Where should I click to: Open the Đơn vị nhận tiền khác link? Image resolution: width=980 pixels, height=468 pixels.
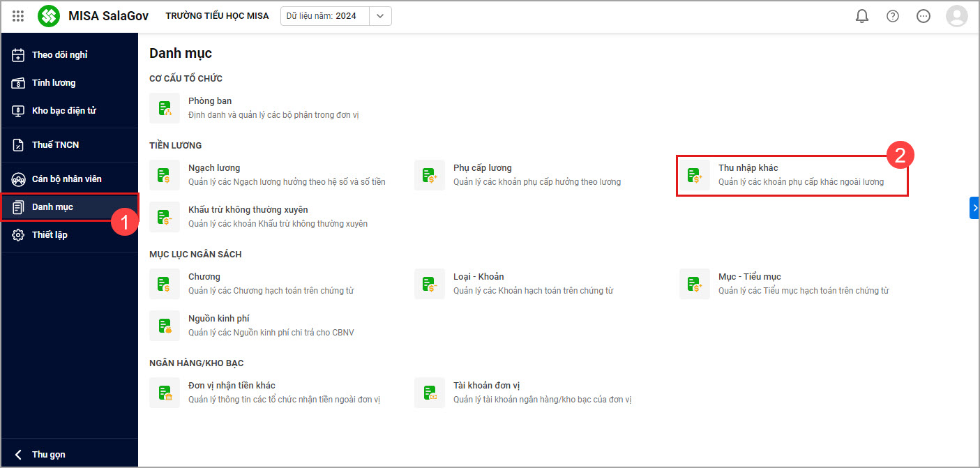tap(232, 386)
